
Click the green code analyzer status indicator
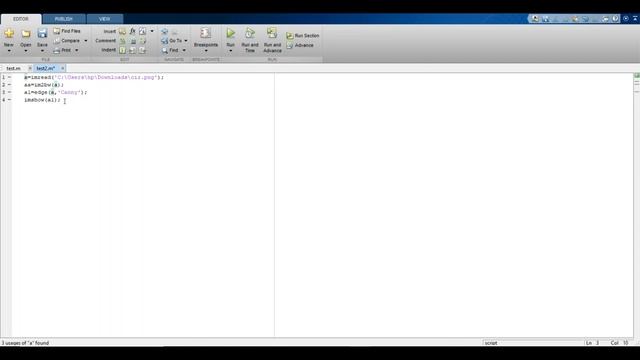(637, 76)
